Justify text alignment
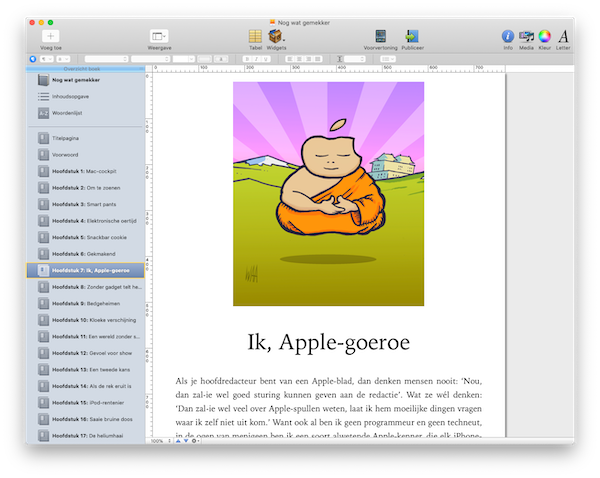This screenshot has width=600, height=478. pyautogui.click(x=318, y=59)
